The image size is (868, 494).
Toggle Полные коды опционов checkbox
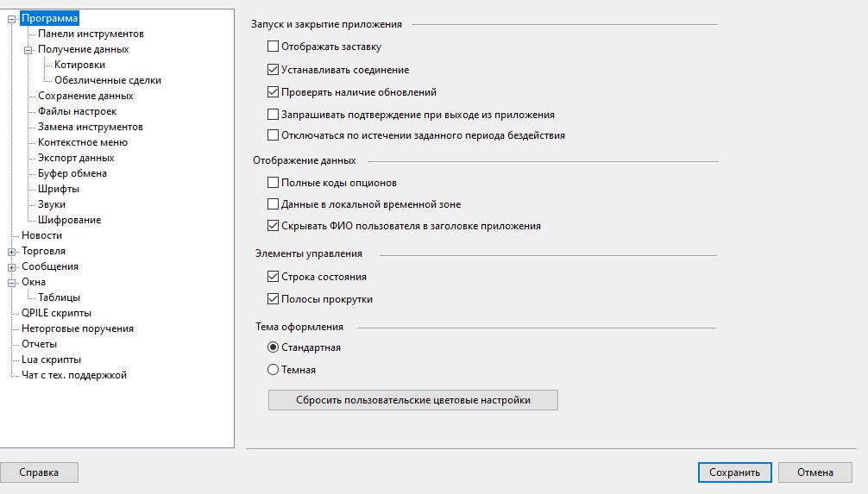coord(274,183)
